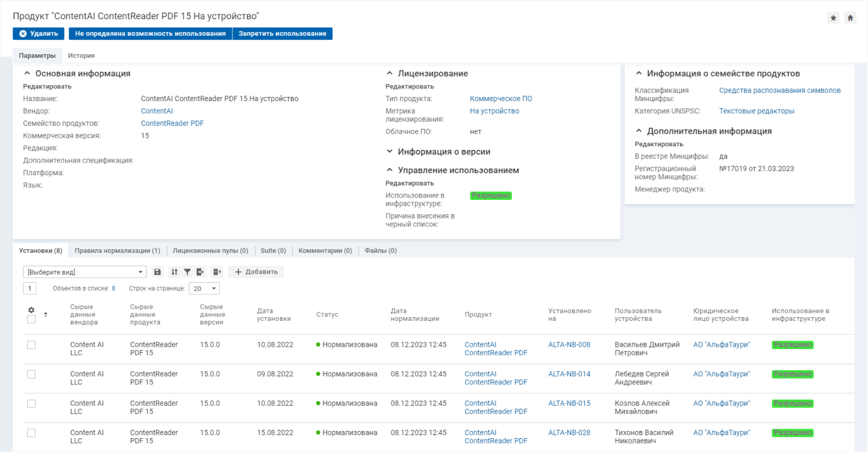Click the grid-arrow icon left of Добавить
This screenshot has height=452, width=868.
point(217,272)
